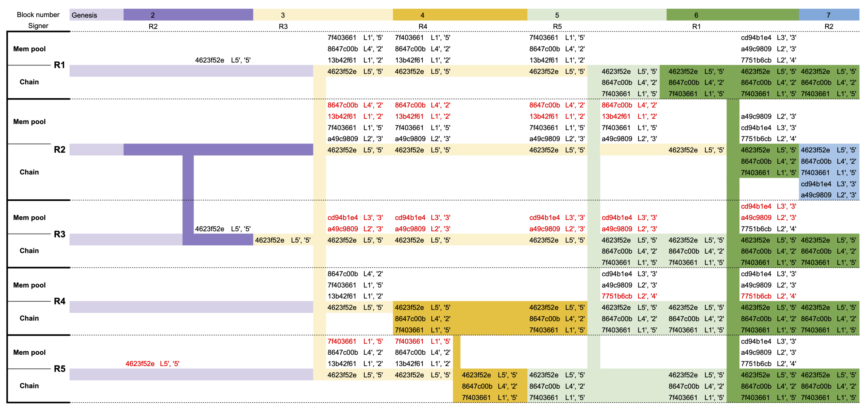The image size is (868, 411).
Task: Select block number 2 header
Action: tap(153, 15)
